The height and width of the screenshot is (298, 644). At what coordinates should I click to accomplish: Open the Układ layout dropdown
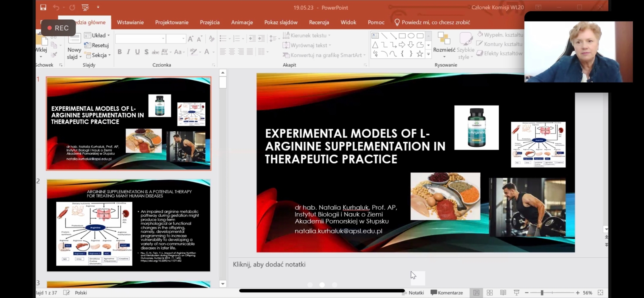point(97,35)
